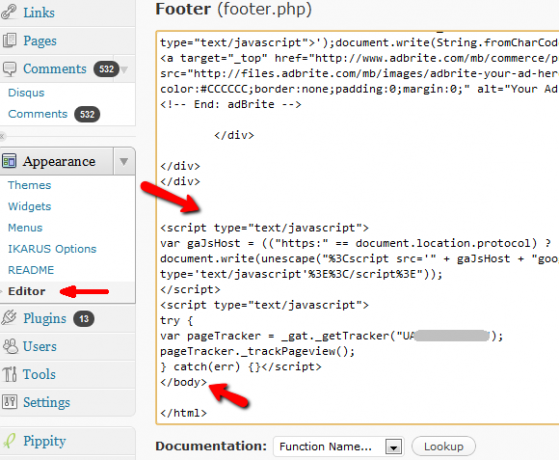
Task: Click the Settings icon
Action: (9, 402)
